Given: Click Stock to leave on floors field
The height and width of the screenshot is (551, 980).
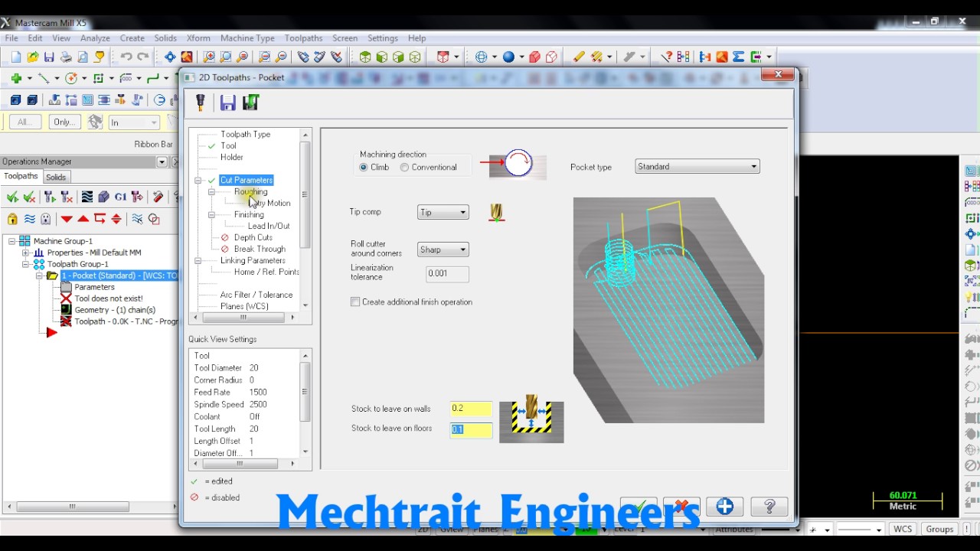Looking at the screenshot, I should [470, 429].
